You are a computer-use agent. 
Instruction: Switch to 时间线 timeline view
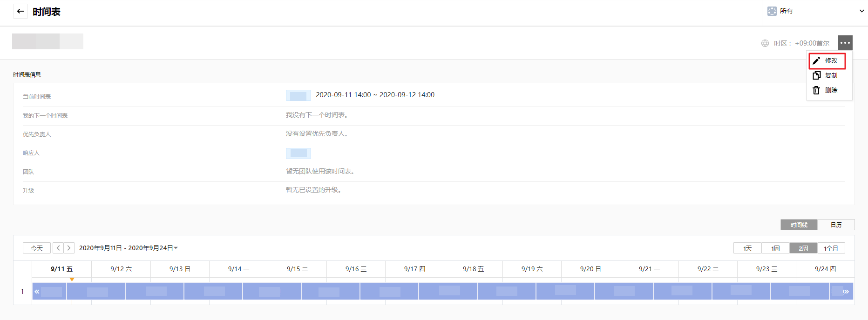point(799,225)
